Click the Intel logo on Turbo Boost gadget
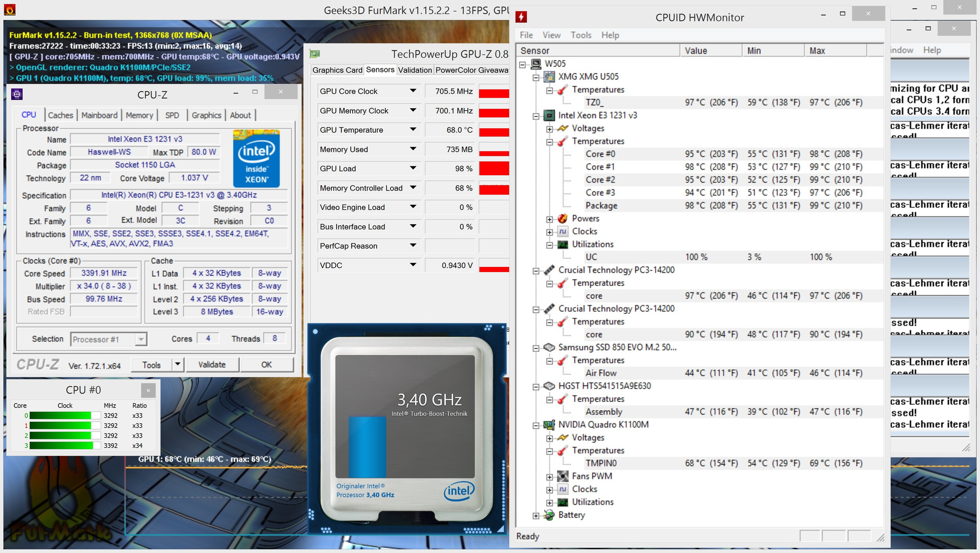 (x=459, y=491)
